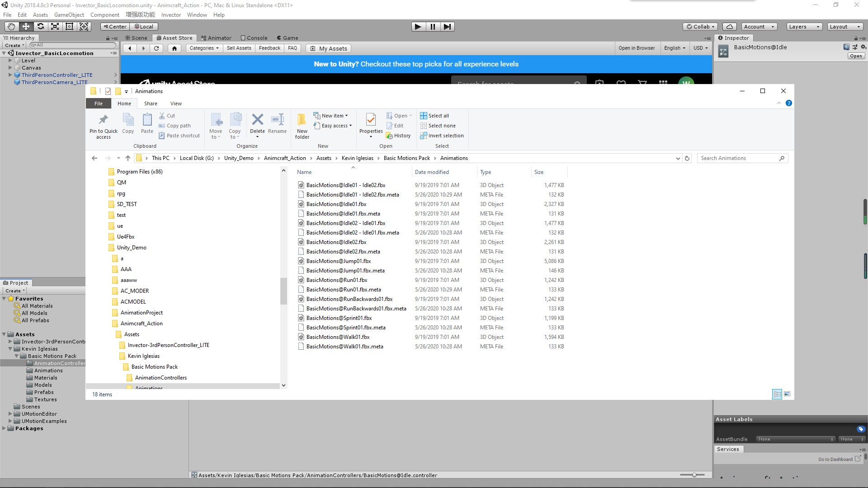
Task: Select the Hand tool in Unity toolbar
Action: tap(11, 27)
